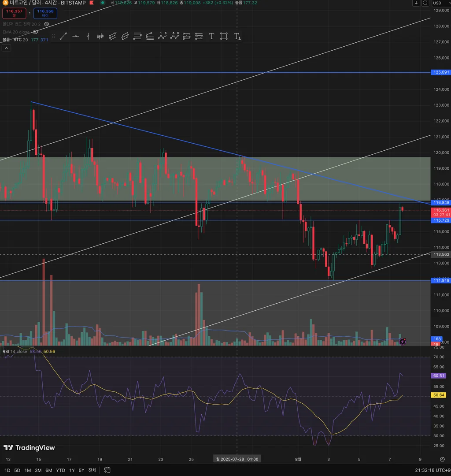The image size is (451, 476).
Task: Click the blue buy price 116,358 button
Action: (45, 13)
